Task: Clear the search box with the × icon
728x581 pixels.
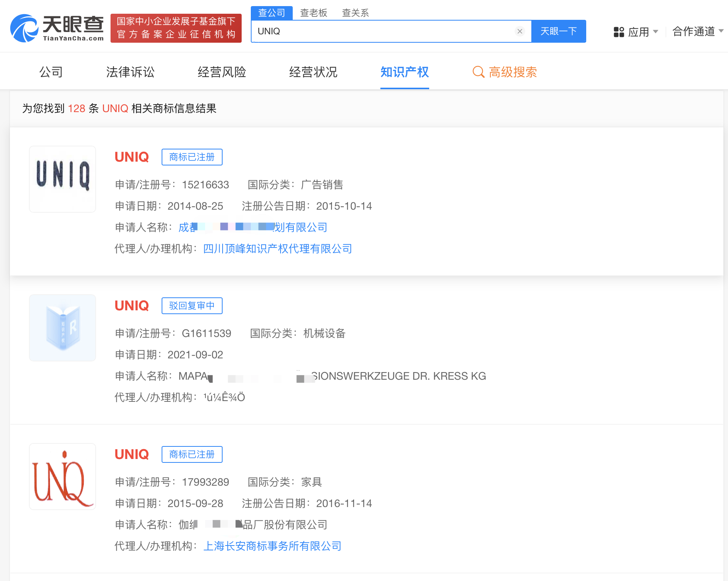Action: pos(520,31)
